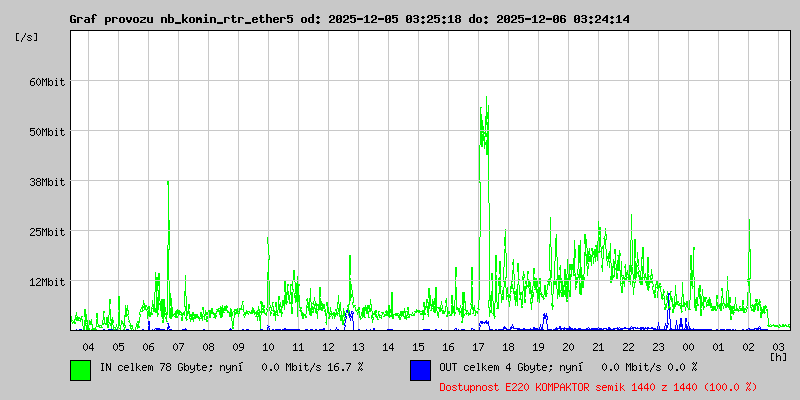Viewport: 800px width, 400px height.
Task: Click the [h] hours unit label
Action: (779, 357)
